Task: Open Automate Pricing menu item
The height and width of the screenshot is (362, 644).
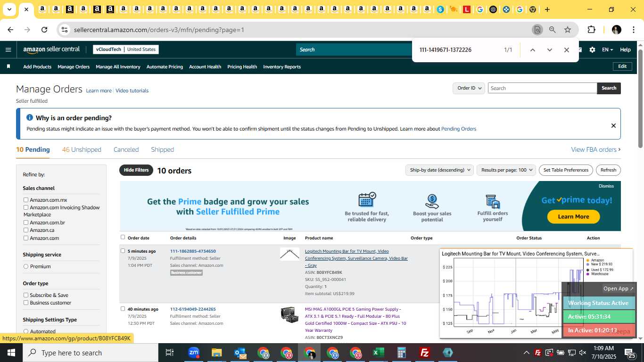Action: pyautogui.click(x=165, y=66)
